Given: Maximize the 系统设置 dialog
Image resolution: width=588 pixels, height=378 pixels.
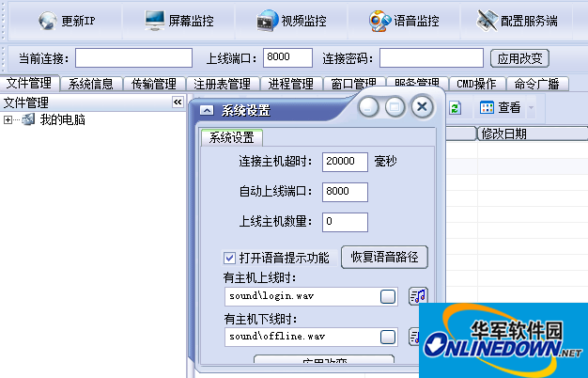Looking at the screenshot, I should 395,107.
